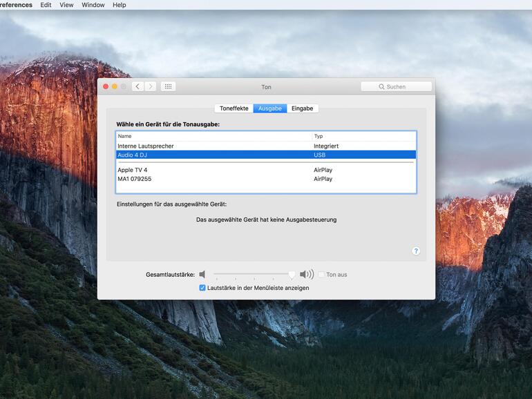Click in the Suchen search field
This screenshot has height=399, width=532.
click(x=397, y=87)
